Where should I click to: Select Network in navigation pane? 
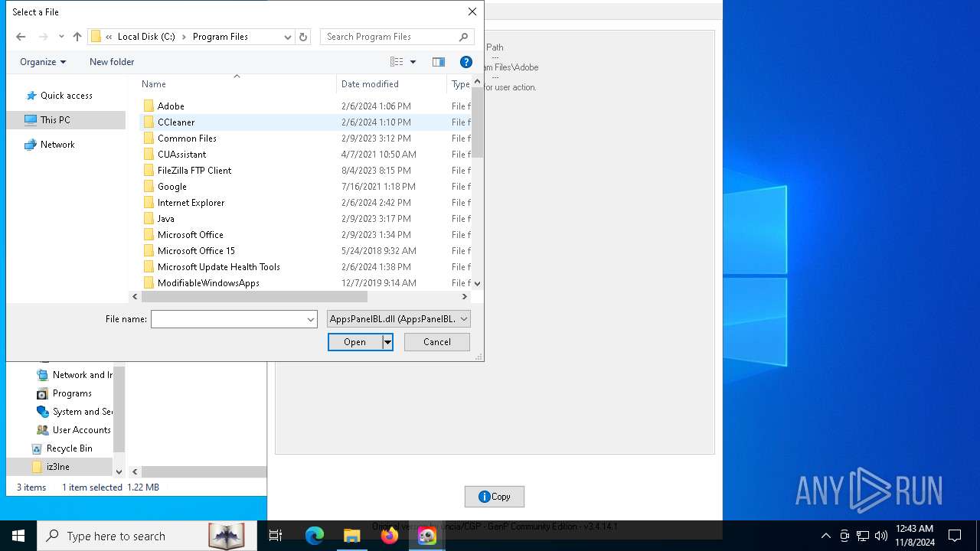(x=57, y=145)
